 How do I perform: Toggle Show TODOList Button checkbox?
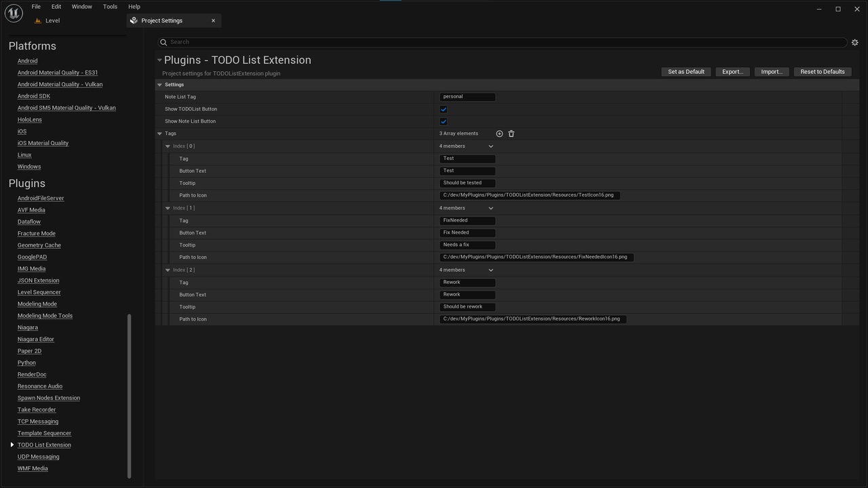[x=443, y=109]
